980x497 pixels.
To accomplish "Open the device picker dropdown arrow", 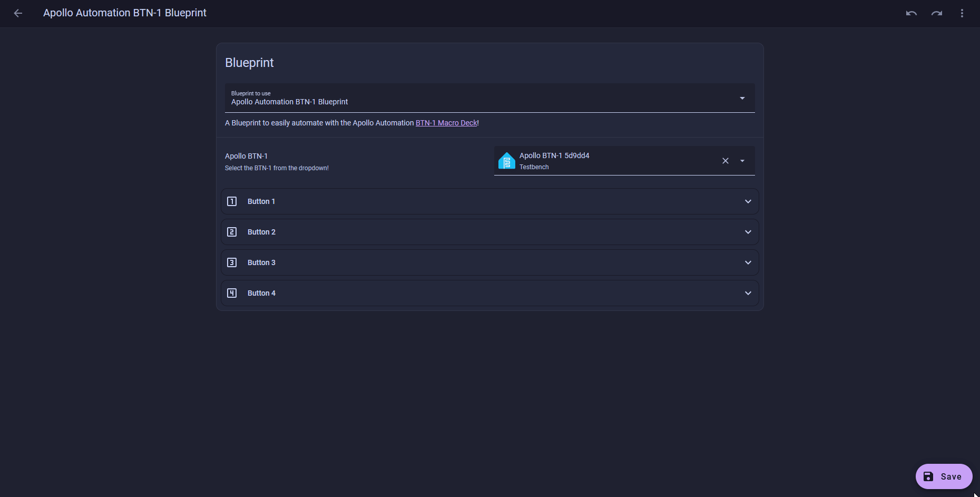I will coord(742,161).
